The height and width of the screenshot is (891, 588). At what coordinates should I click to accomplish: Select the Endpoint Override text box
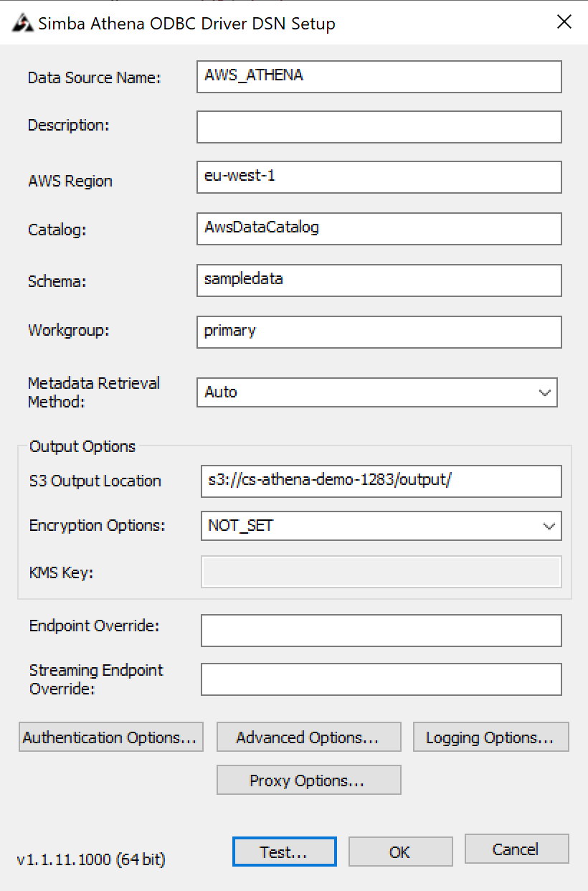pos(381,631)
